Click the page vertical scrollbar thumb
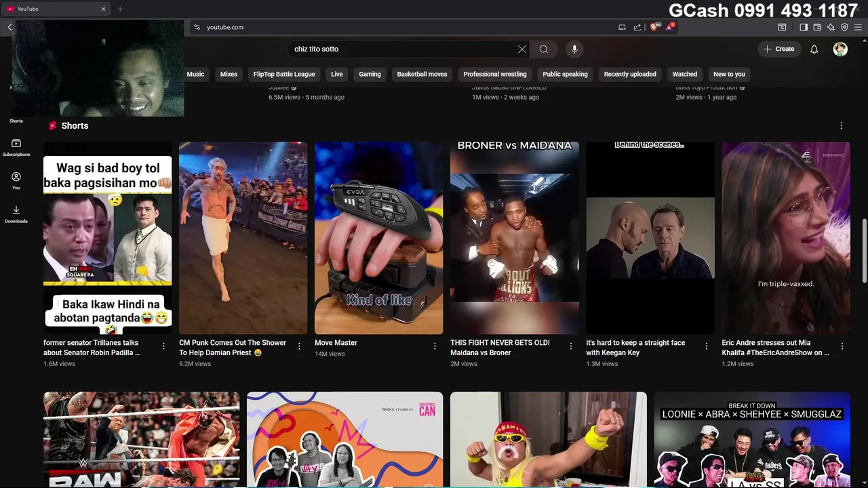 click(864, 251)
